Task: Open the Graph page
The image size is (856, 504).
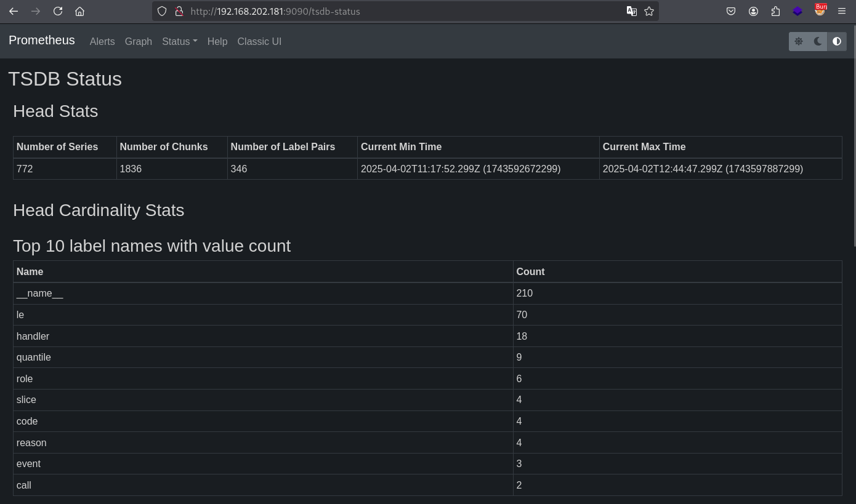Action: tap(139, 41)
